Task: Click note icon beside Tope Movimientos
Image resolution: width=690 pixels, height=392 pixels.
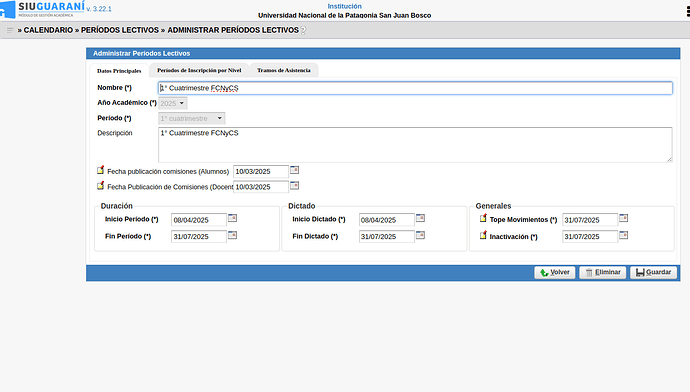Action: tap(483, 218)
